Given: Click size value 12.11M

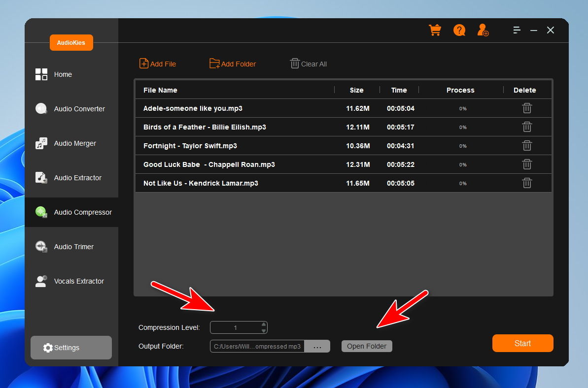Looking at the screenshot, I should click(x=358, y=128).
